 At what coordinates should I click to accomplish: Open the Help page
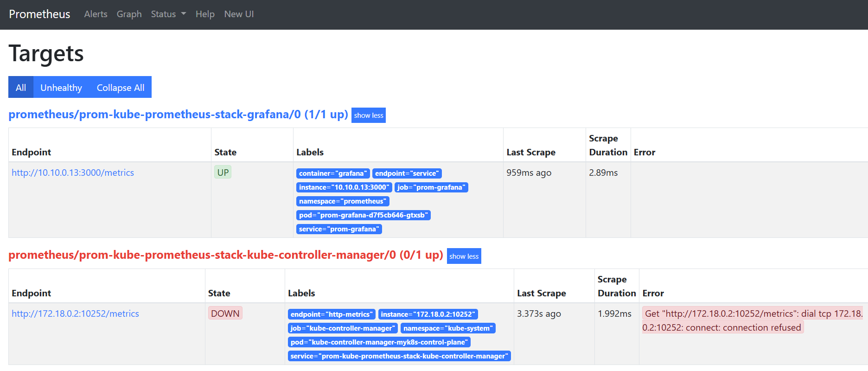(205, 14)
